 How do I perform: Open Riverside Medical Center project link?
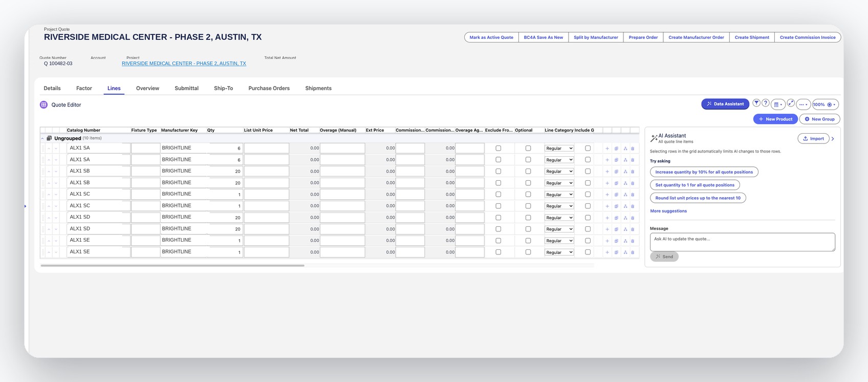pos(184,63)
